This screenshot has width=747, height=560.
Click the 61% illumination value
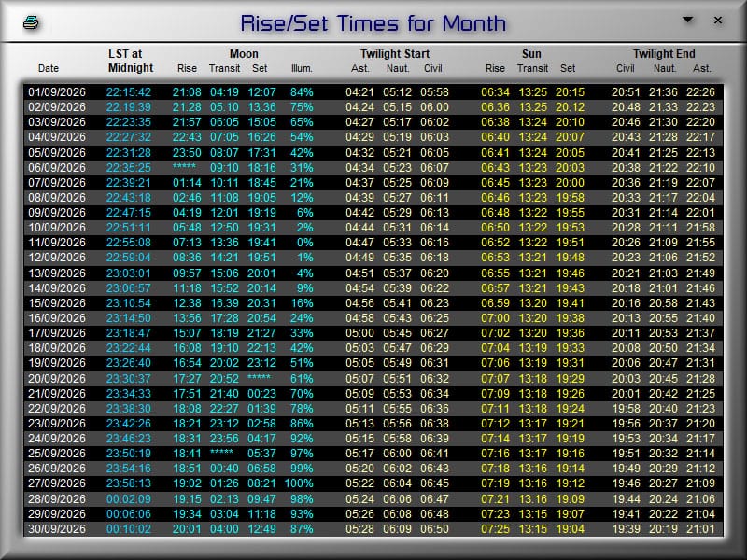click(302, 379)
